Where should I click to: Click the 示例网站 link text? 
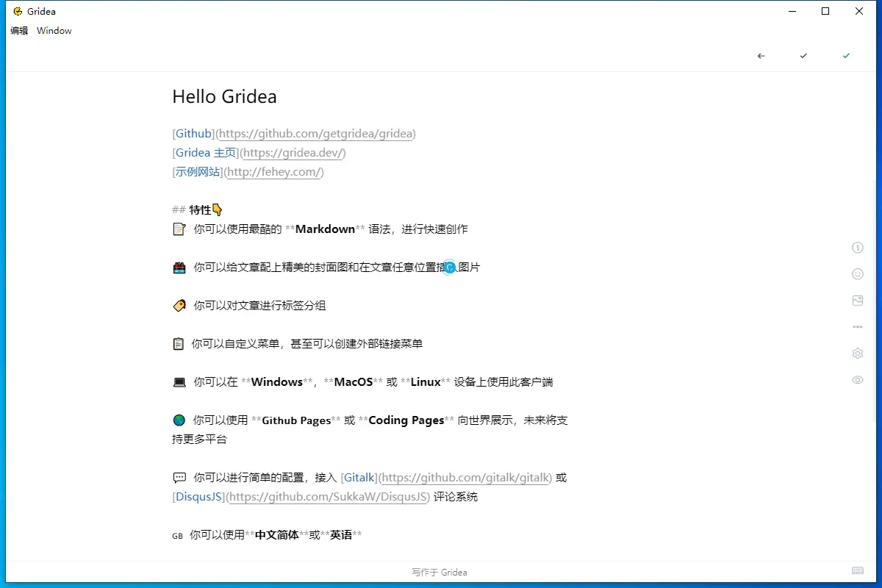[198, 172]
